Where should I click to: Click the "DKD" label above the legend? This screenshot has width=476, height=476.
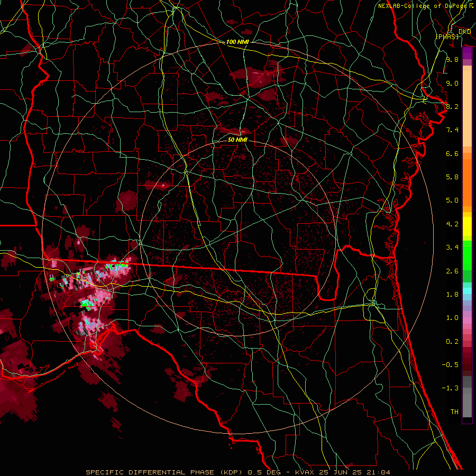[x=465, y=32]
